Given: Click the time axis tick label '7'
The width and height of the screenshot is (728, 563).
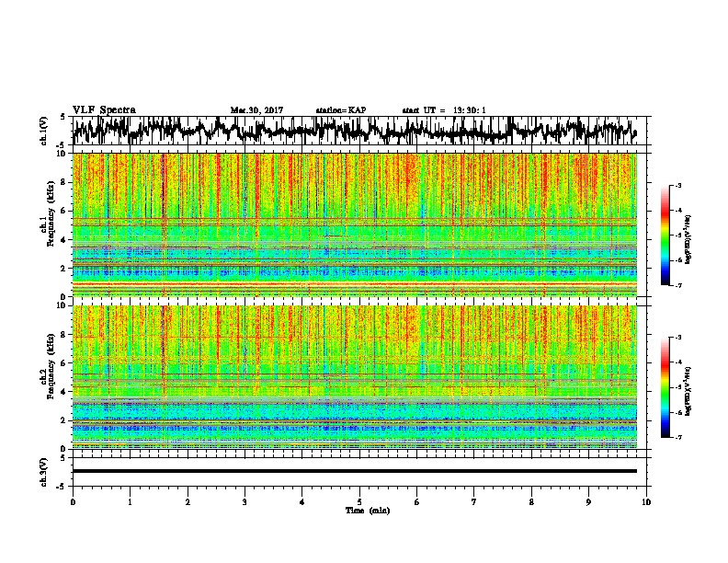Looking at the screenshot, I should 474,502.
